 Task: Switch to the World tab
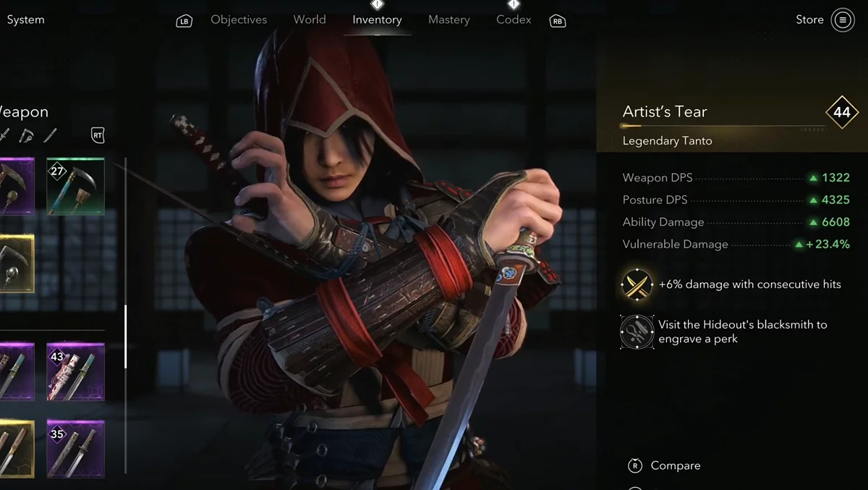(x=310, y=20)
